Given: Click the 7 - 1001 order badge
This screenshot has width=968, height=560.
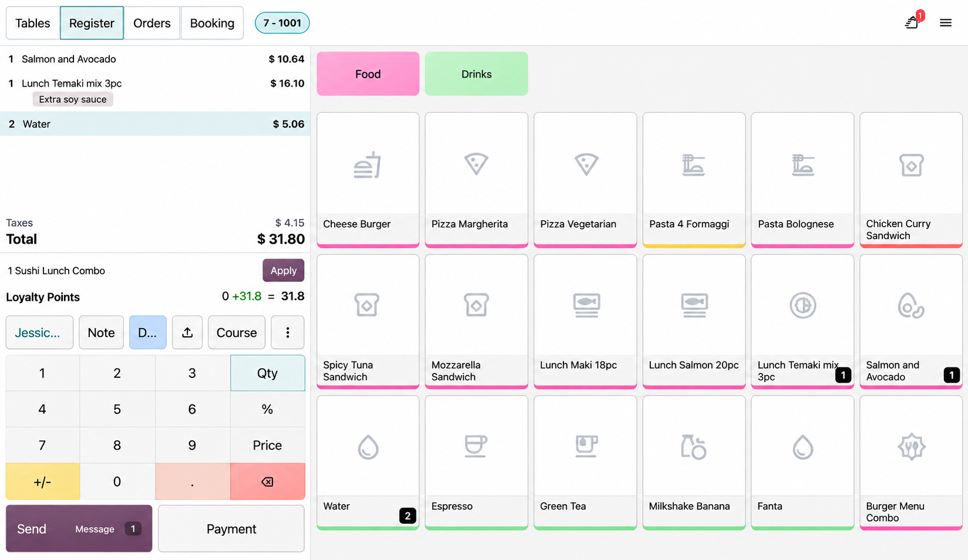Looking at the screenshot, I should 282,23.
